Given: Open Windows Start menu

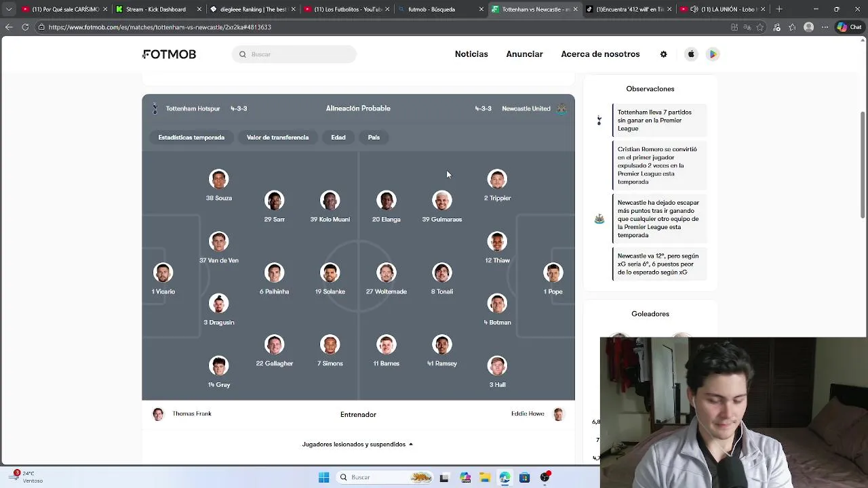Looking at the screenshot, I should click(323, 477).
